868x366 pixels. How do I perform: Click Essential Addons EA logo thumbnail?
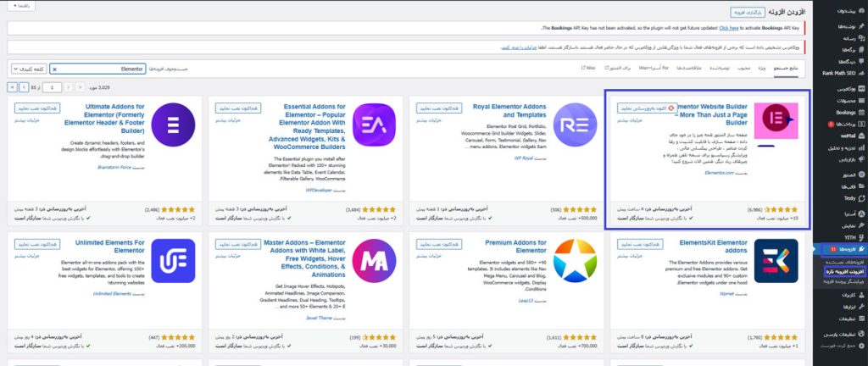pyautogui.click(x=374, y=125)
